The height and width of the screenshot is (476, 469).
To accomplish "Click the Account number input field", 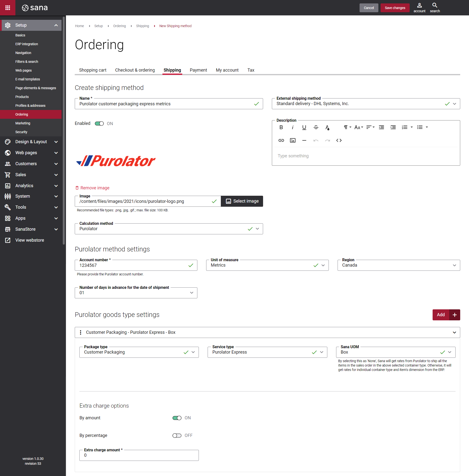I will [x=136, y=265].
